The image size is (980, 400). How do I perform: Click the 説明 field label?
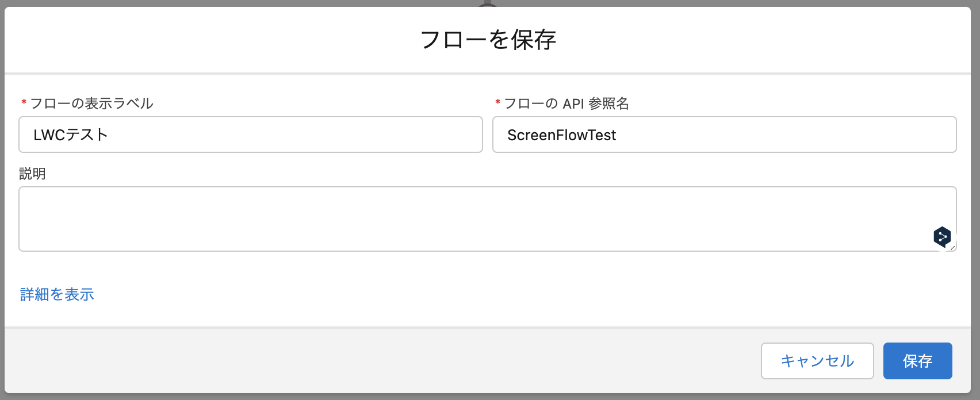(x=33, y=174)
